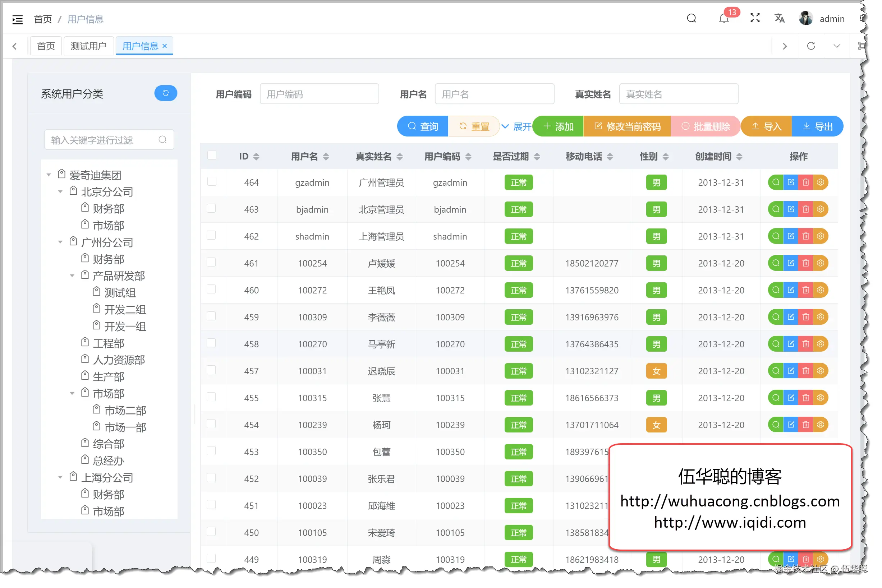Screen dimensions: 882x588
Task: Refresh the system user category tree
Action: tap(166, 93)
